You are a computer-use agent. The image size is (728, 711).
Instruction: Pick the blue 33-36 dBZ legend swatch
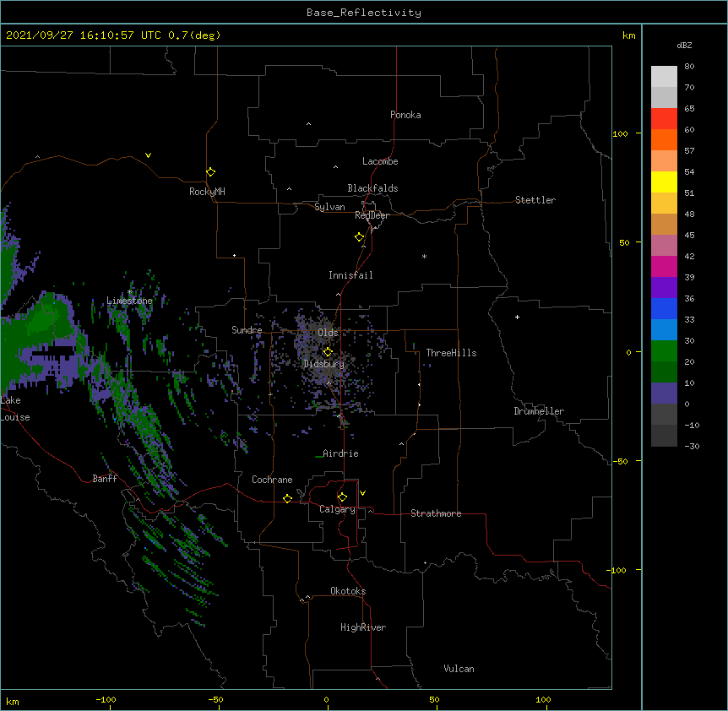pyautogui.click(x=664, y=308)
